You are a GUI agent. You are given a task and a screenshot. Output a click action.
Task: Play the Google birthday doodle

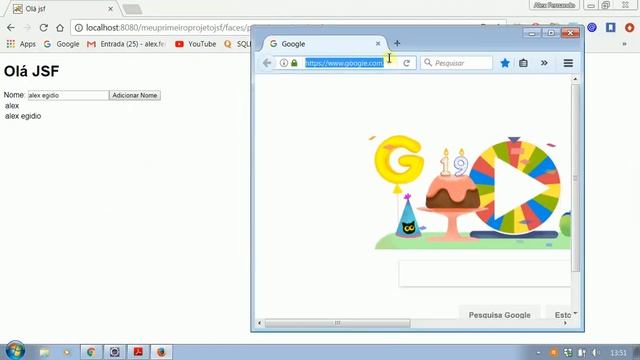click(x=515, y=188)
